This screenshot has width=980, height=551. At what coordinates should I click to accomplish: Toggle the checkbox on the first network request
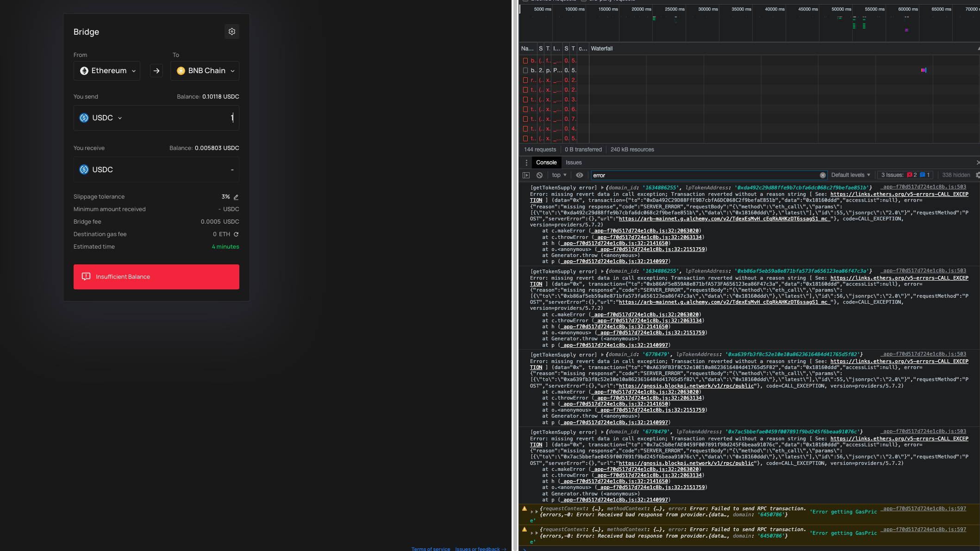(x=525, y=60)
